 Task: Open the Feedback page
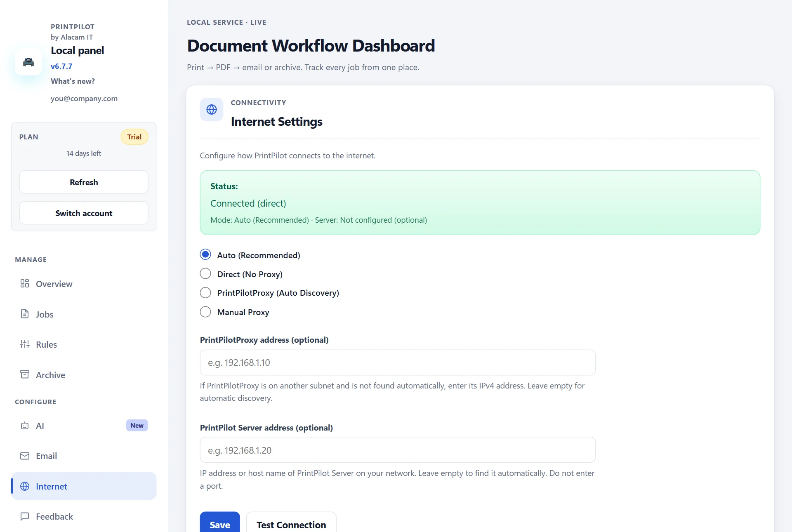pyautogui.click(x=84, y=517)
